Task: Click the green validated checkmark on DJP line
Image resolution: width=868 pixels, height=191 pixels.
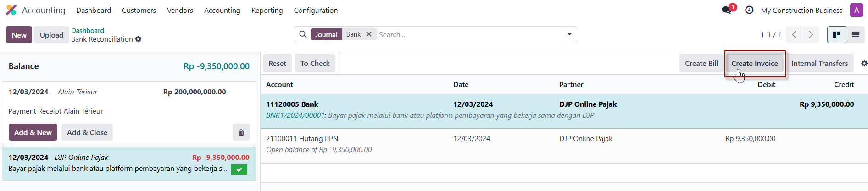Action: pos(239,169)
